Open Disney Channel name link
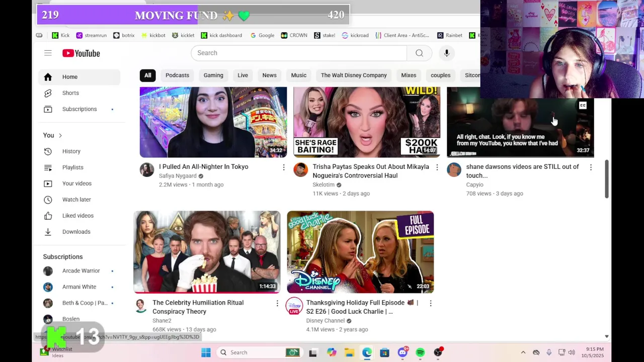This screenshot has width=644, height=362. [325, 321]
